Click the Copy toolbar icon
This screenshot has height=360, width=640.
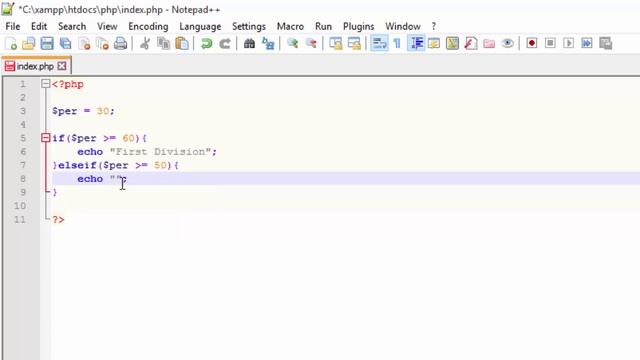(163, 43)
